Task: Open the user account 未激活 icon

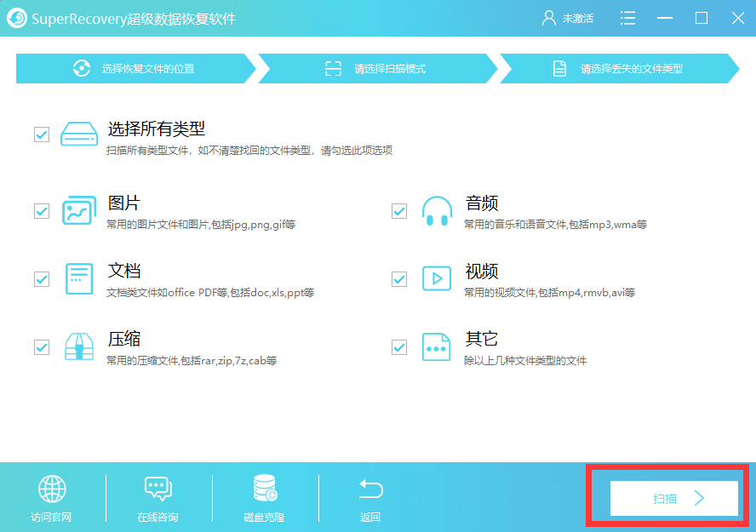Action: (548, 19)
